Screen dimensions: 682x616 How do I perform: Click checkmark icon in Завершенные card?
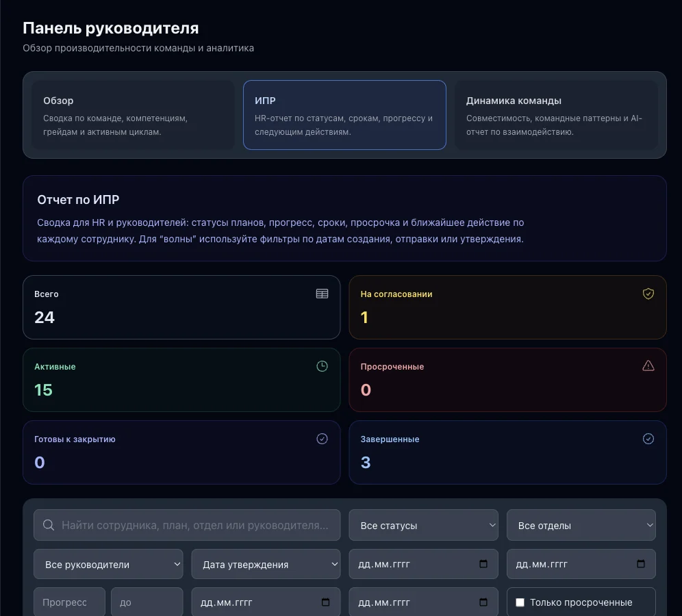(648, 439)
